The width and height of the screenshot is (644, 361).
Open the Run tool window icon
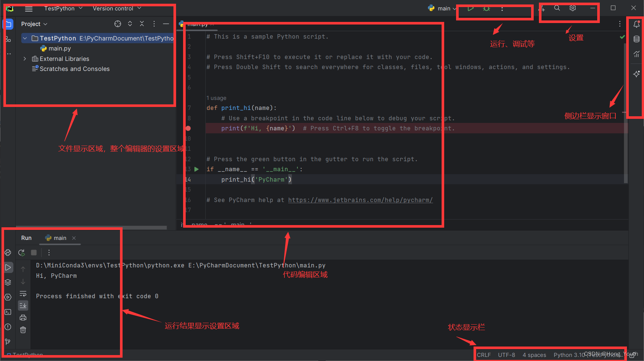point(8,267)
